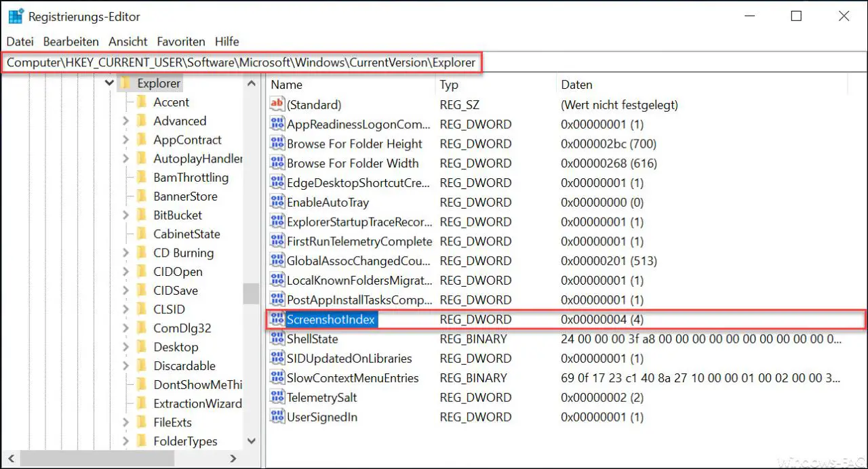
Task: Select the ExplorerStartupTraceRecor... value icon
Action: 277,222
